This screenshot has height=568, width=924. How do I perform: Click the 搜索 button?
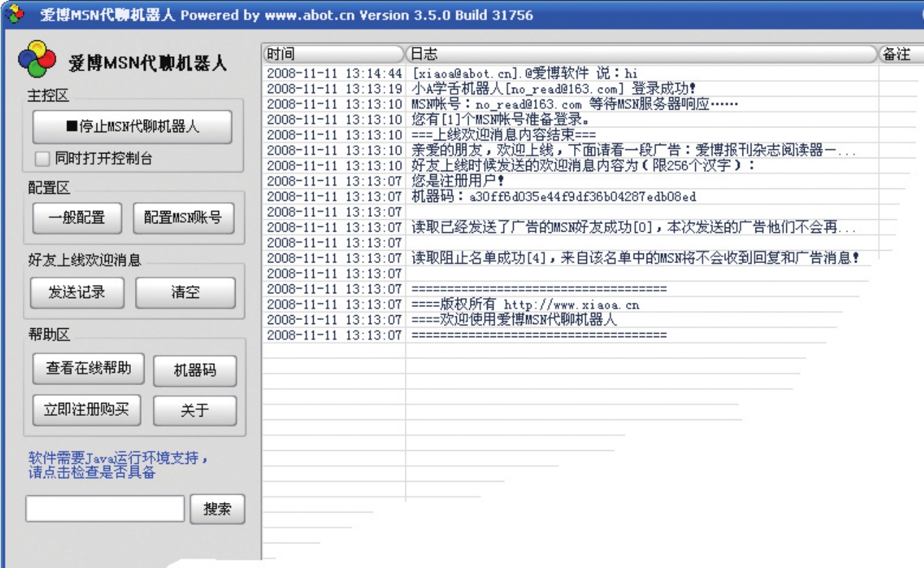[x=217, y=508]
